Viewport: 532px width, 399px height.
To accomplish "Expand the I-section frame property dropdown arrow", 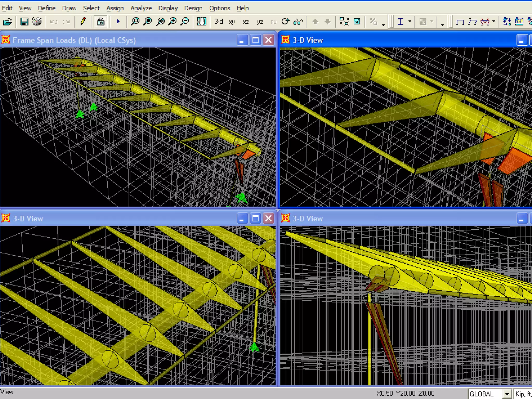I will click(x=410, y=22).
